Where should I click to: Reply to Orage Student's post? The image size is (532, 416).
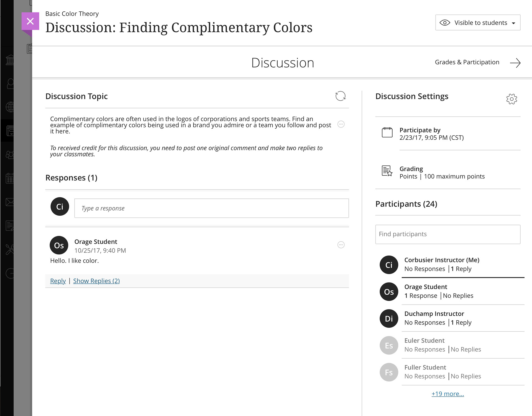tap(58, 281)
